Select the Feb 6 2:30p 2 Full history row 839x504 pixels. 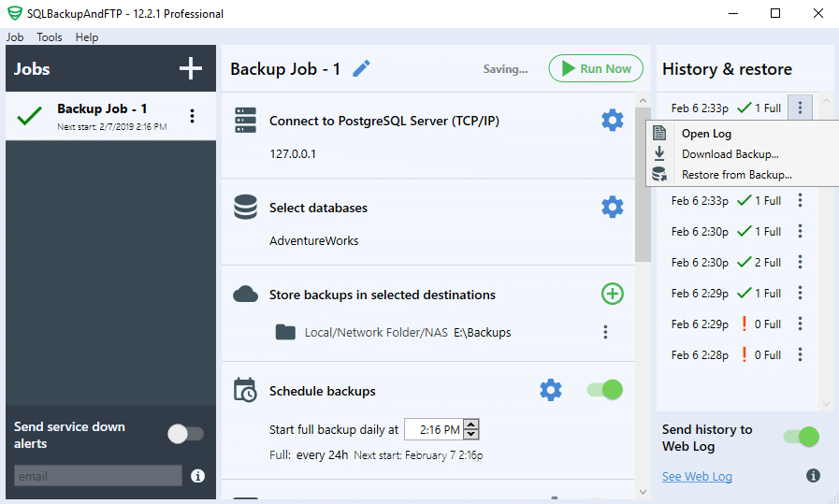pyautogui.click(x=737, y=262)
